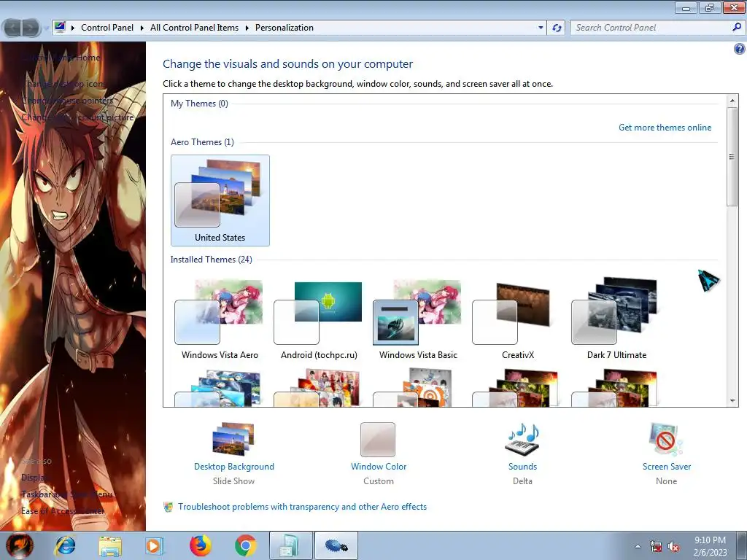Switch to the bug-icon taskbar application
This screenshot has width=747, height=560.
pyautogui.click(x=336, y=545)
